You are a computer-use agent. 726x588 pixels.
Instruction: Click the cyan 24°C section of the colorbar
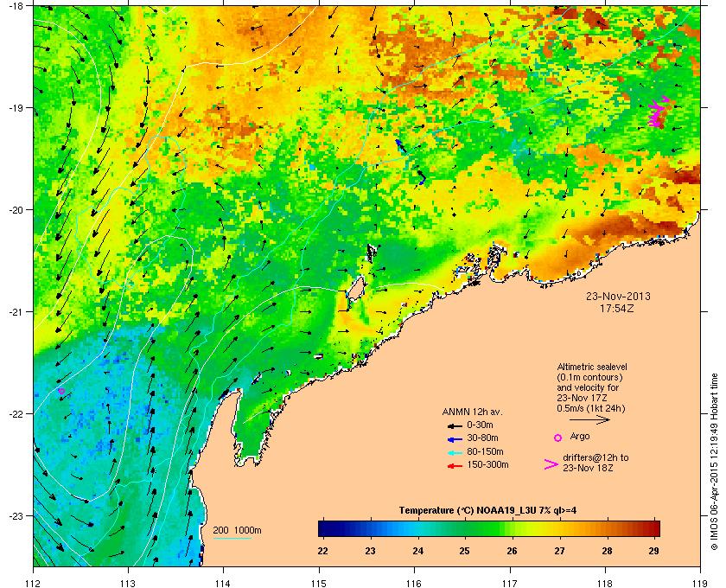[417, 528]
